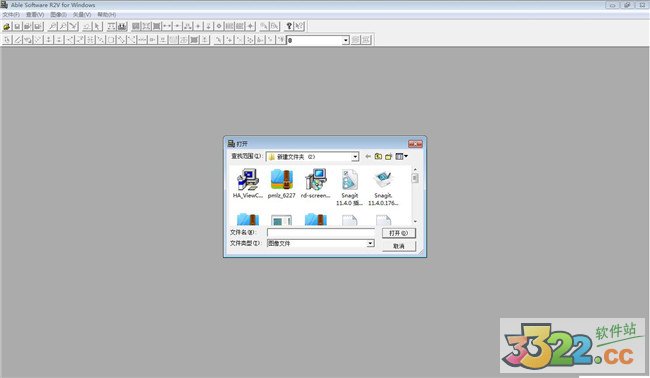Select the HA_ViewC... installer file
The width and height of the screenshot is (650, 378).
[248, 184]
